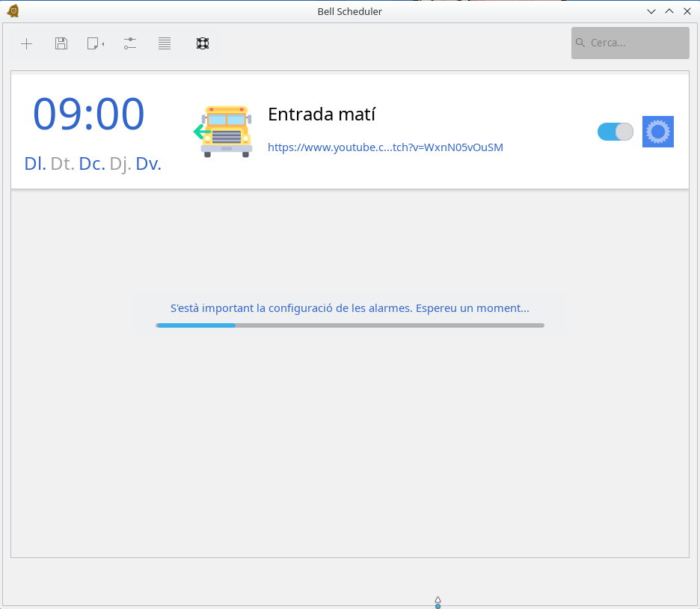This screenshot has height=609, width=700.
Task: Open the YouTube link of Entrada matí
Action: pyautogui.click(x=385, y=147)
